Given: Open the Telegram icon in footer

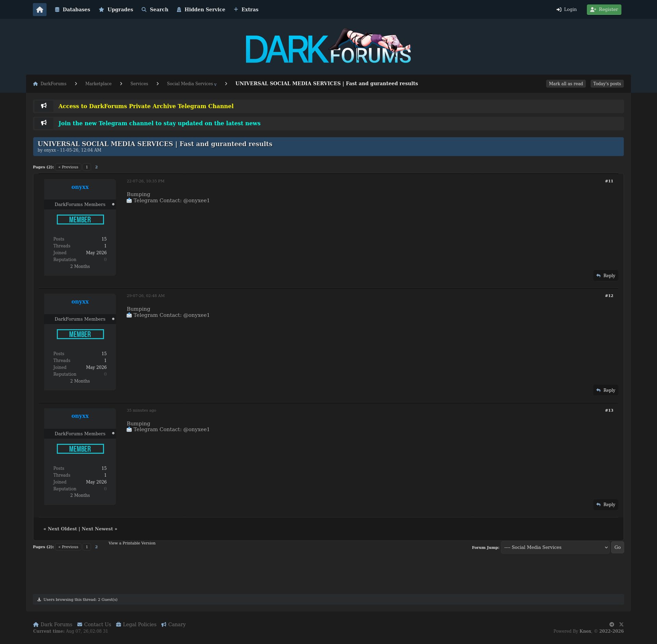Looking at the screenshot, I should 611,624.
